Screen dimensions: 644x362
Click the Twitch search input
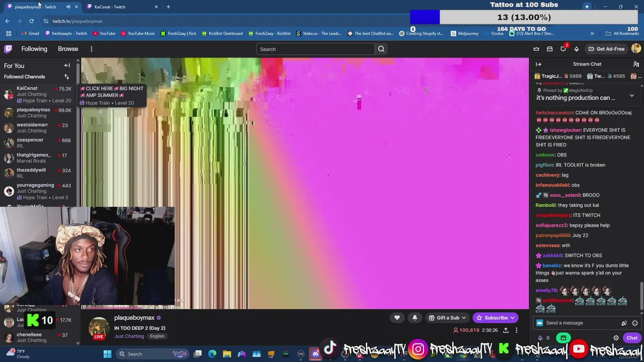[x=315, y=49]
